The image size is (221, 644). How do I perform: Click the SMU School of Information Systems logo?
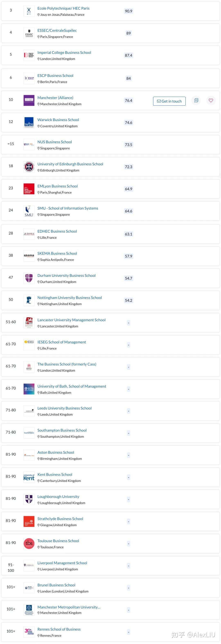tap(29, 211)
